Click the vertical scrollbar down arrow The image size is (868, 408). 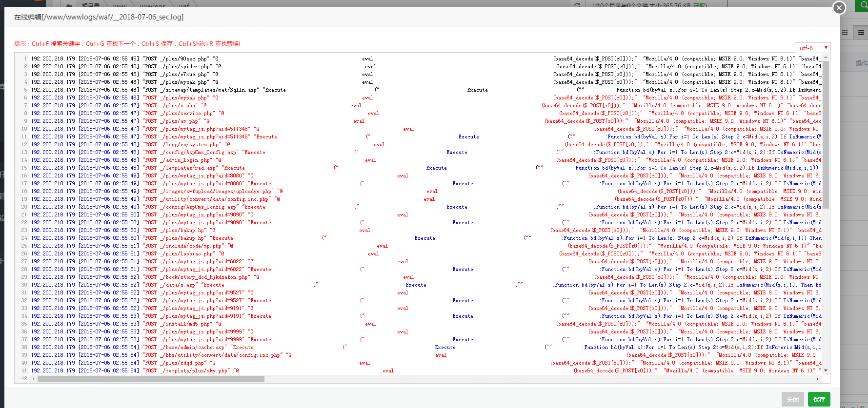(826, 370)
